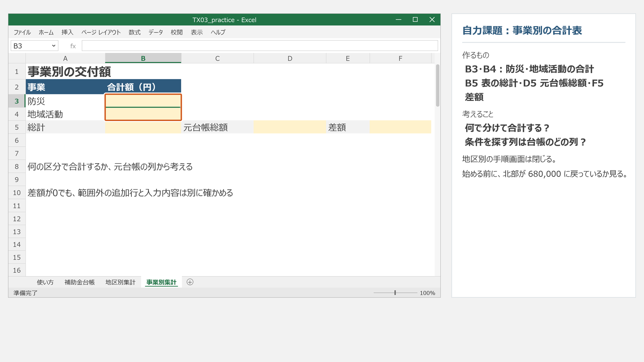Close the TX03_practice Excel window

(x=432, y=20)
